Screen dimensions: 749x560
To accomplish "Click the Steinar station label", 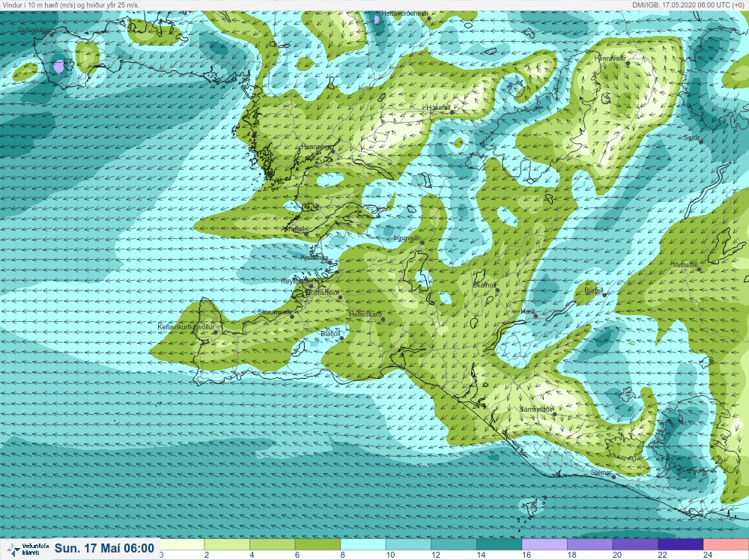I will [x=601, y=472].
